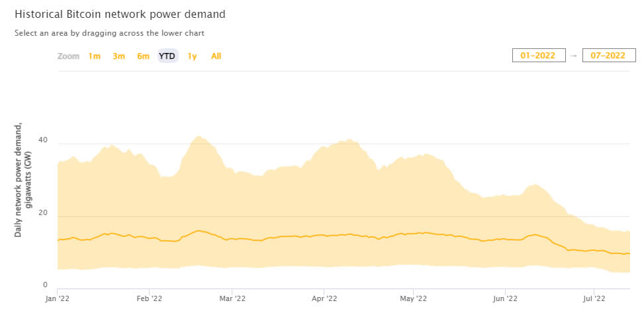
Task: Choose the YTD zoom option
Action: click(x=167, y=56)
